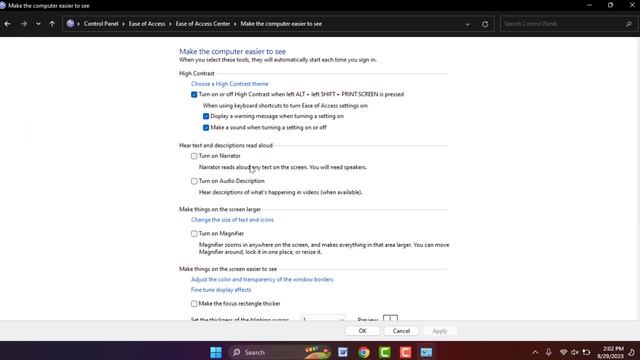Toggle High Contrast keyboard shortcut checkbox
Screen dimensions: 640x360
(x=194, y=94)
